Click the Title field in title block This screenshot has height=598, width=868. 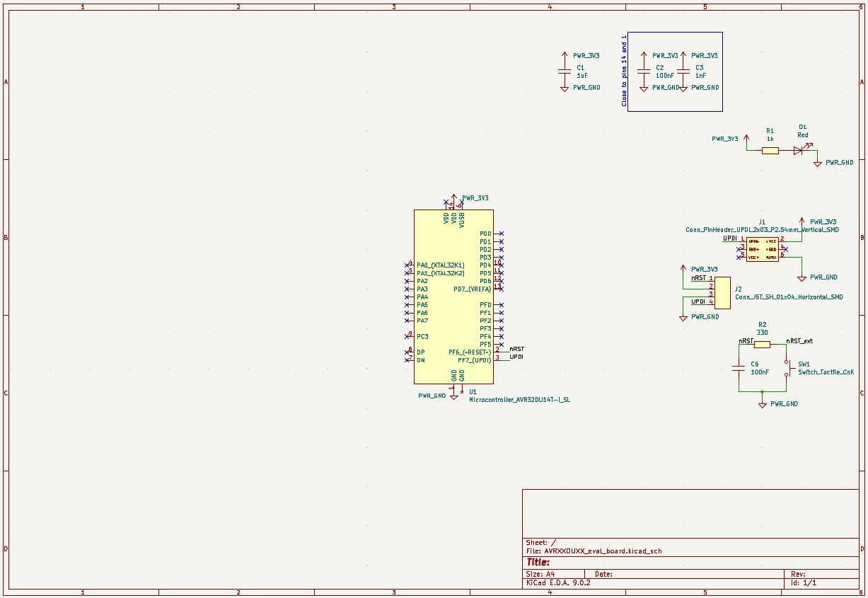point(538,563)
